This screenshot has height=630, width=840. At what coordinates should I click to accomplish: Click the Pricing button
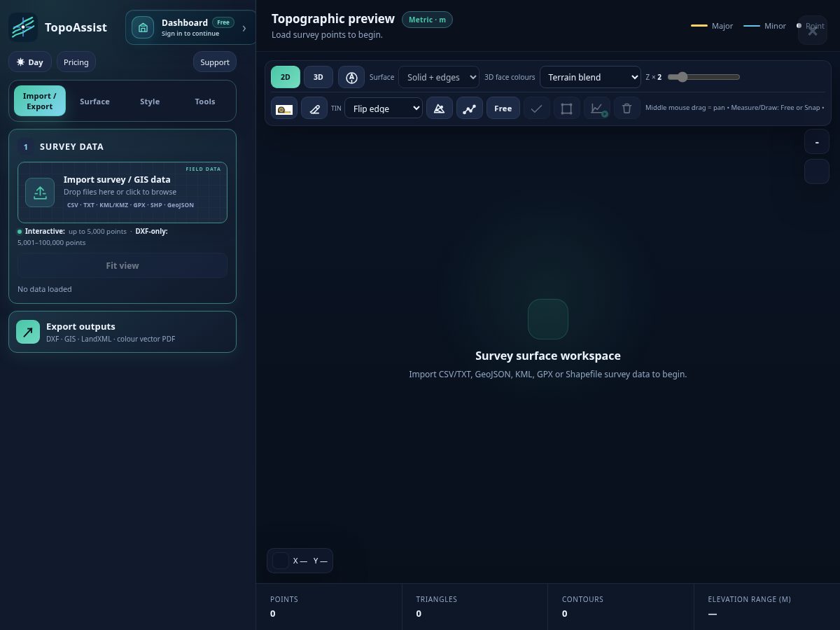[76, 62]
